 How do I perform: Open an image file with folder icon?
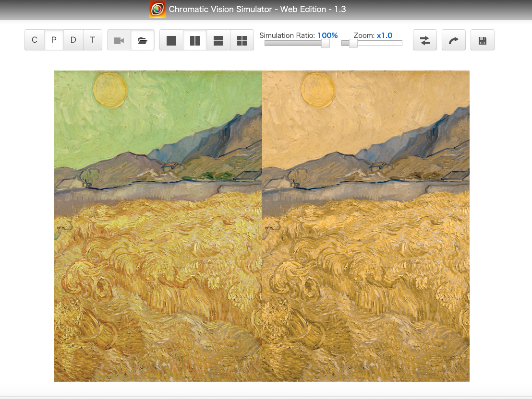pyautogui.click(x=143, y=40)
